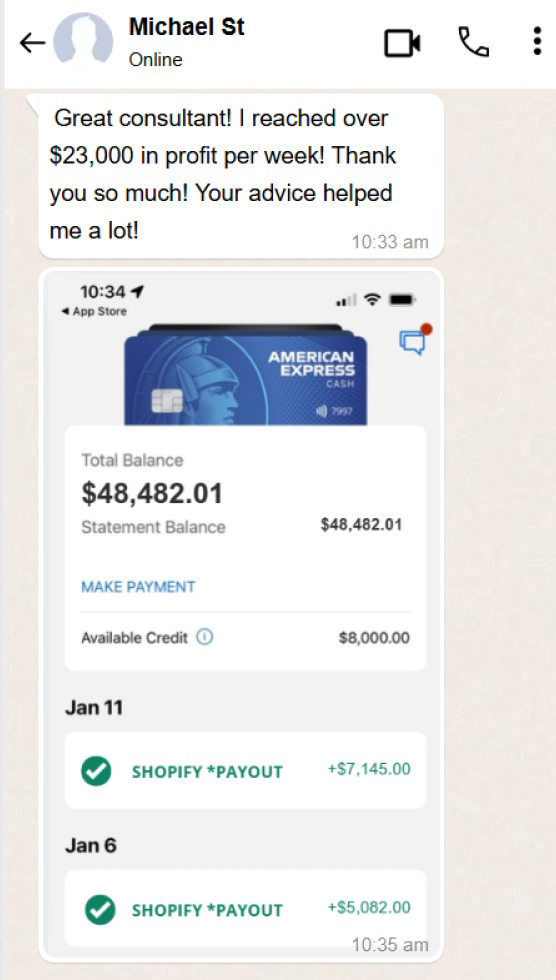Viewport: 556px width, 980px height.
Task: Open the Jan 11 Shopify payout of $7,145.00
Action: (x=246, y=771)
